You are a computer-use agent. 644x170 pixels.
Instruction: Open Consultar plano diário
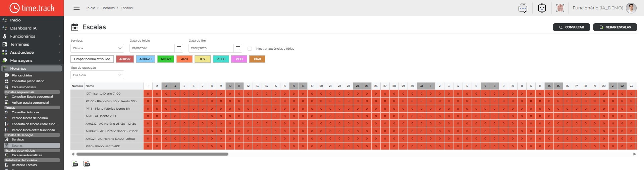pyautogui.click(x=28, y=81)
